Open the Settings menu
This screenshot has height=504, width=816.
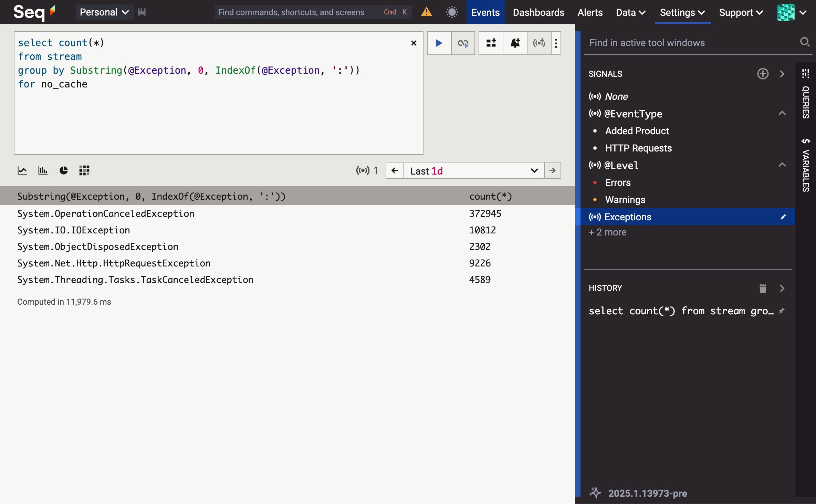click(x=683, y=12)
